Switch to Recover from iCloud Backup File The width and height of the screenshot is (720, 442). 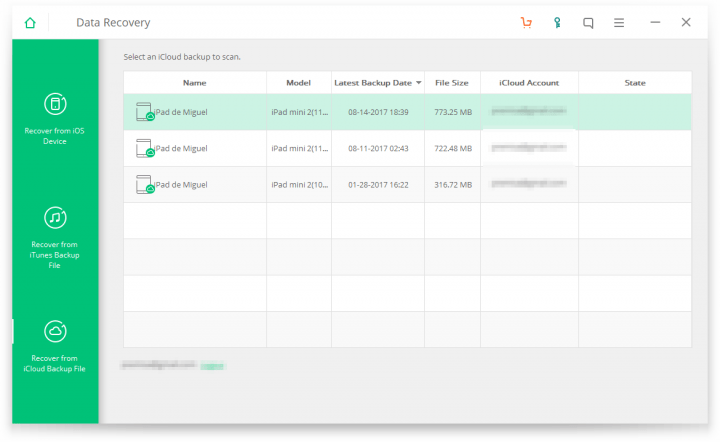click(55, 363)
